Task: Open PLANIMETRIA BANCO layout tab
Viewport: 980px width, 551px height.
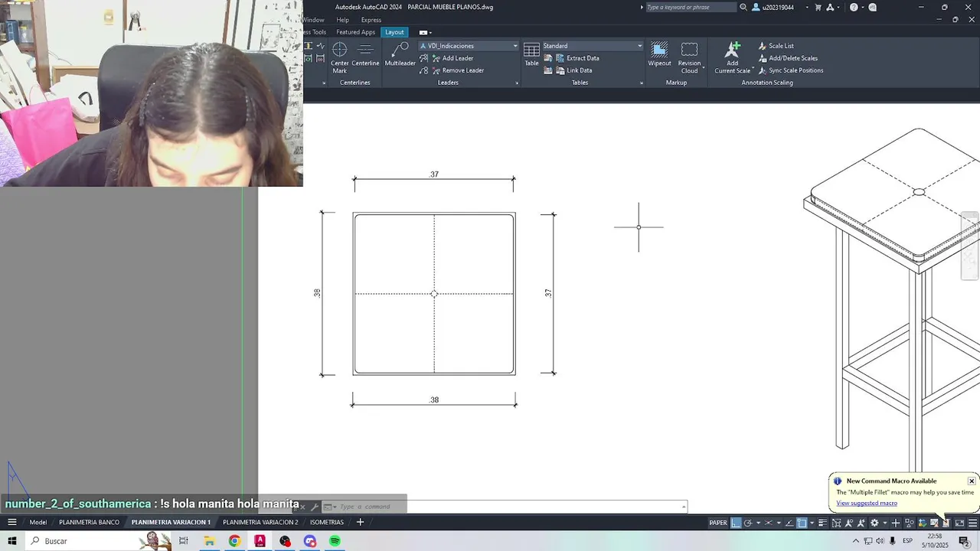Action: click(x=89, y=522)
